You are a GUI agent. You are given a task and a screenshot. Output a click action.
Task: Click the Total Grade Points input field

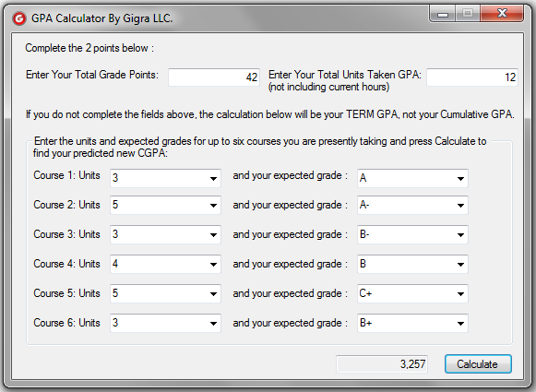pyautogui.click(x=214, y=77)
